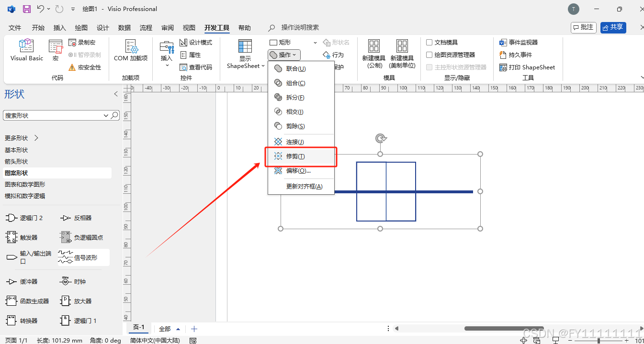
Task: Select the 触发器 shape
Action: click(22, 237)
